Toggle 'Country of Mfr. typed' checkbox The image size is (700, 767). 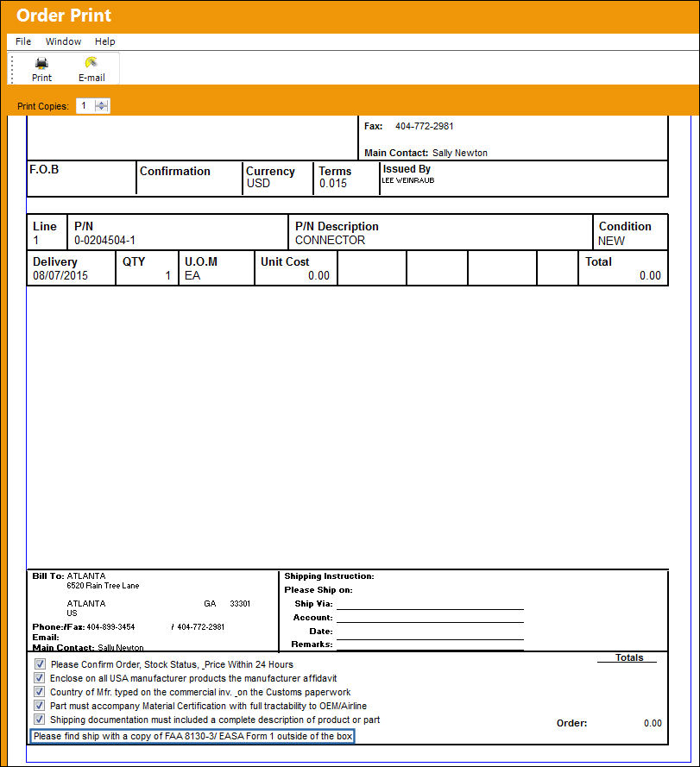tap(40, 692)
